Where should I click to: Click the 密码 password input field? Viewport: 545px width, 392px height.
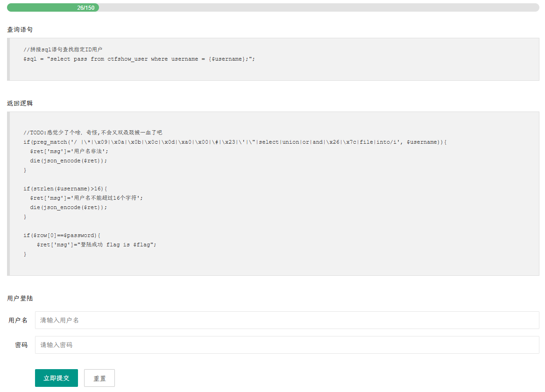click(287, 345)
